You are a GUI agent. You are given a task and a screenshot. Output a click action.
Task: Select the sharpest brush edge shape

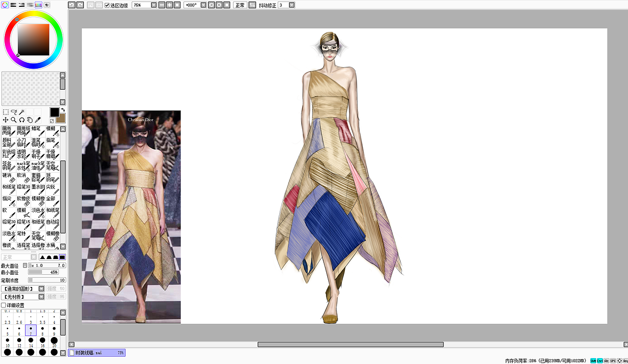62,257
